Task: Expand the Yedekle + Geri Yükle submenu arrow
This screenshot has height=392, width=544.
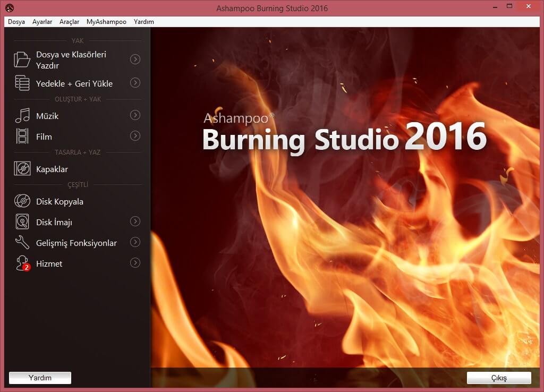Action: coord(135,82)
